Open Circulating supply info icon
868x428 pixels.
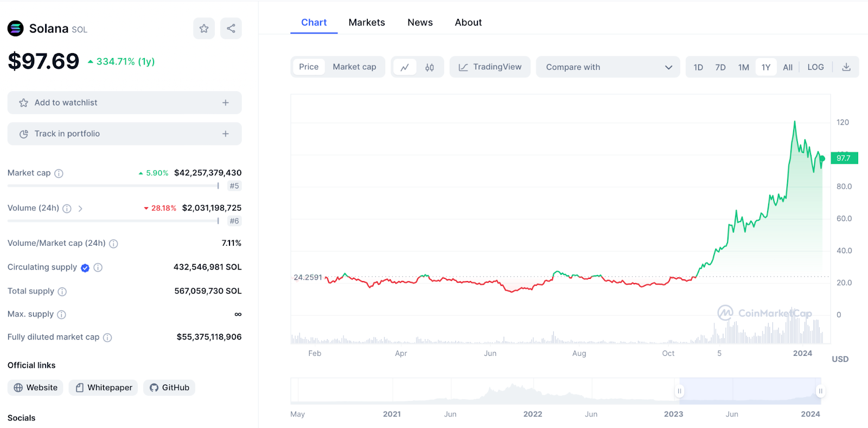pos(98,267)
